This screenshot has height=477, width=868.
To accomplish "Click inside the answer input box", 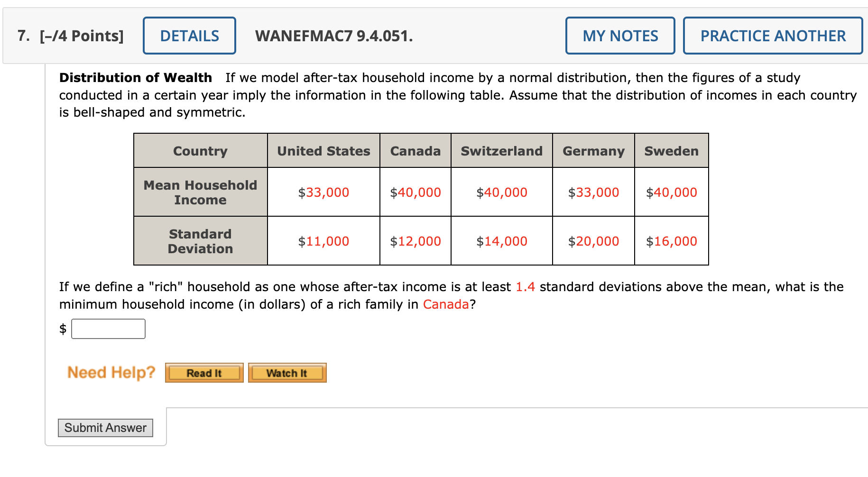I will pos(108,328).
